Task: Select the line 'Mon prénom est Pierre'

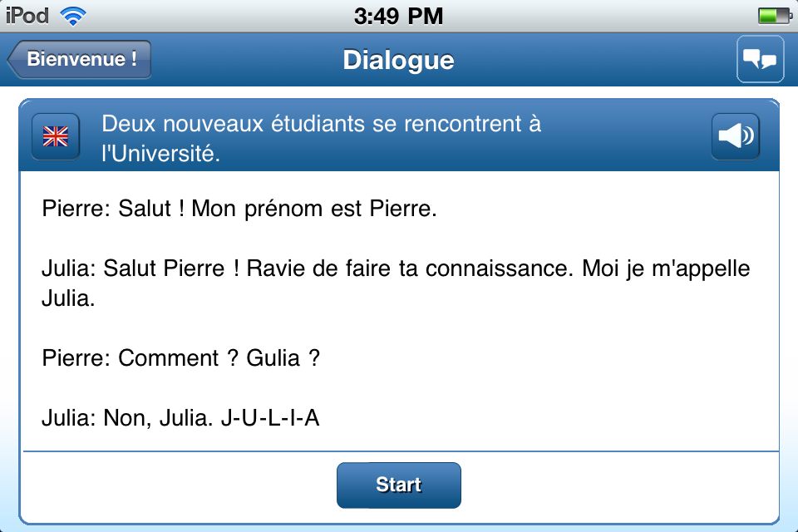Action: (x=313, y=209)
